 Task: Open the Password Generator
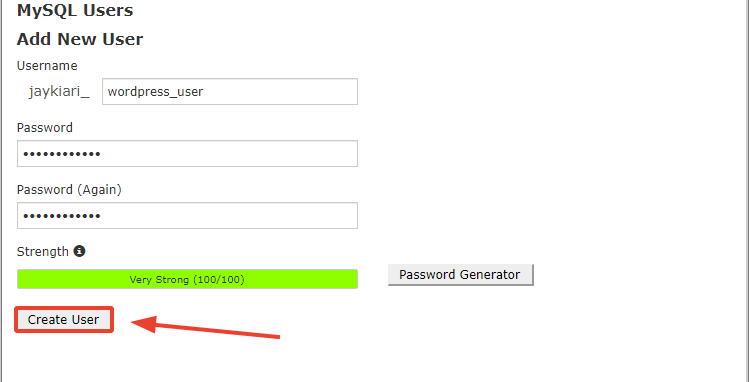(x=460, y=275)
